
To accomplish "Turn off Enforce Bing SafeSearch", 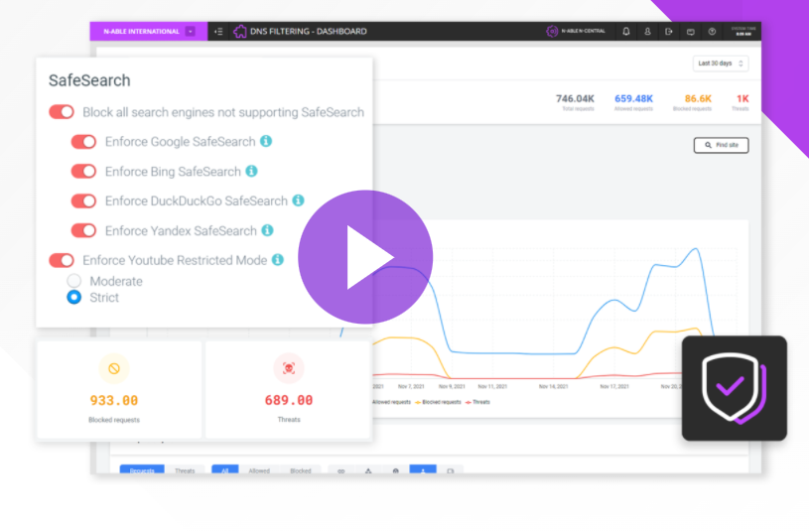I will tap(83, 172).
